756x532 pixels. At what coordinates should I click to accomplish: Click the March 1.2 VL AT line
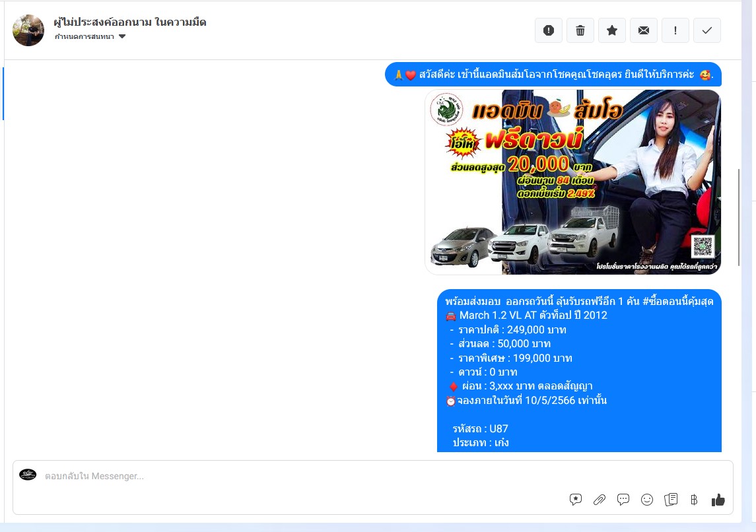point(526,316)
